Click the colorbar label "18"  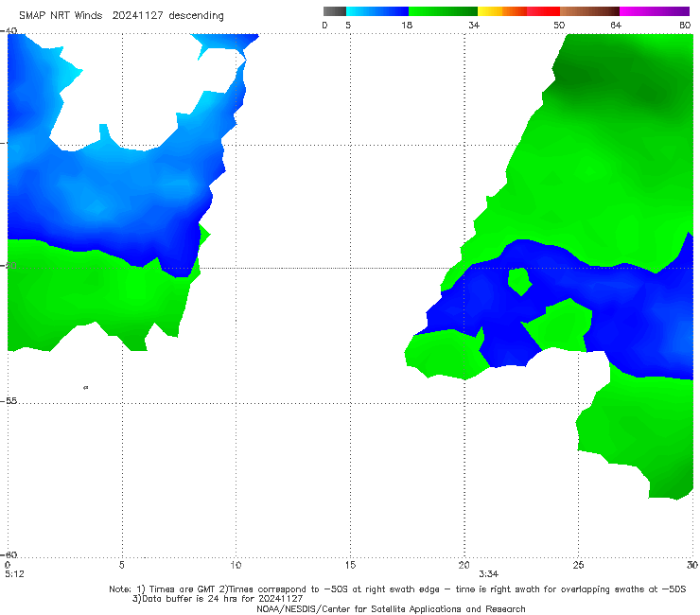[407, 25]
